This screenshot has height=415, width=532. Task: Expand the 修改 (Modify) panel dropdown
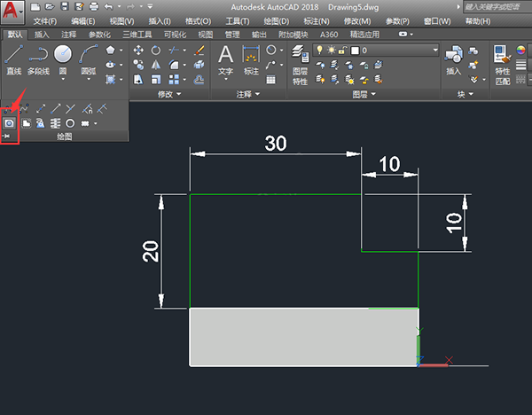click(x=169, y=94)
